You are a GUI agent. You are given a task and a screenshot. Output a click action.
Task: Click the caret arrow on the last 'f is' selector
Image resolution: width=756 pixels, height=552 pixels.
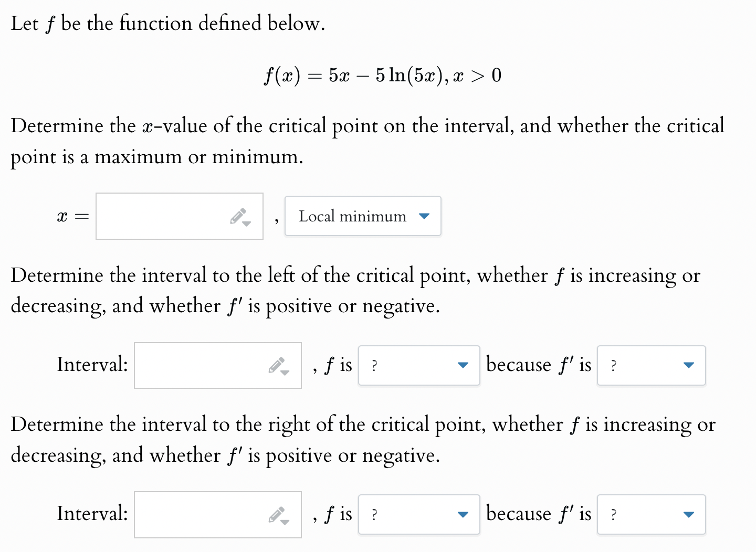(x=463, y=515)
